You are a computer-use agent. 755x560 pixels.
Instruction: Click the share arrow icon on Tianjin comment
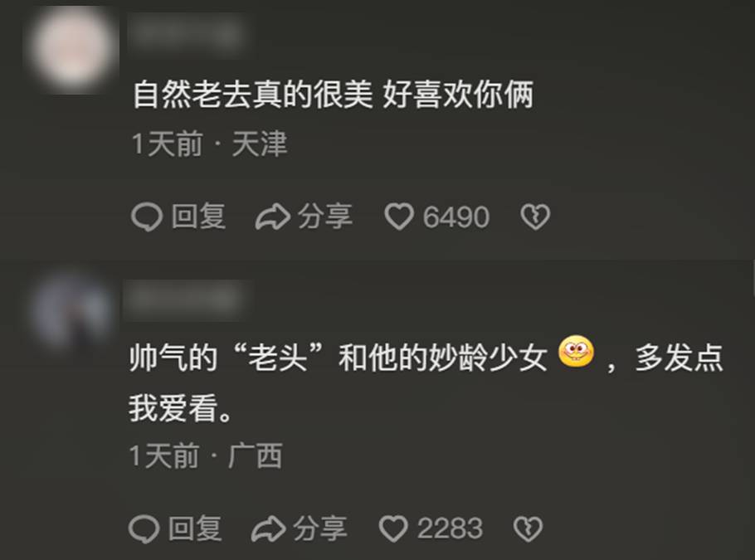coord(272,217)
